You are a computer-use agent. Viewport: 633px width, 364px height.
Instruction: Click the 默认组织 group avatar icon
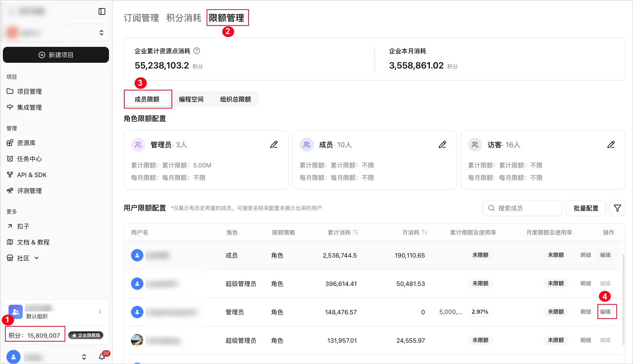tap(16, 312)
